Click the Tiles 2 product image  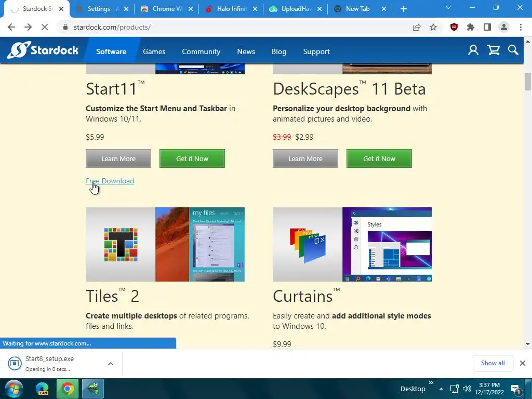[x=165, y=244]
